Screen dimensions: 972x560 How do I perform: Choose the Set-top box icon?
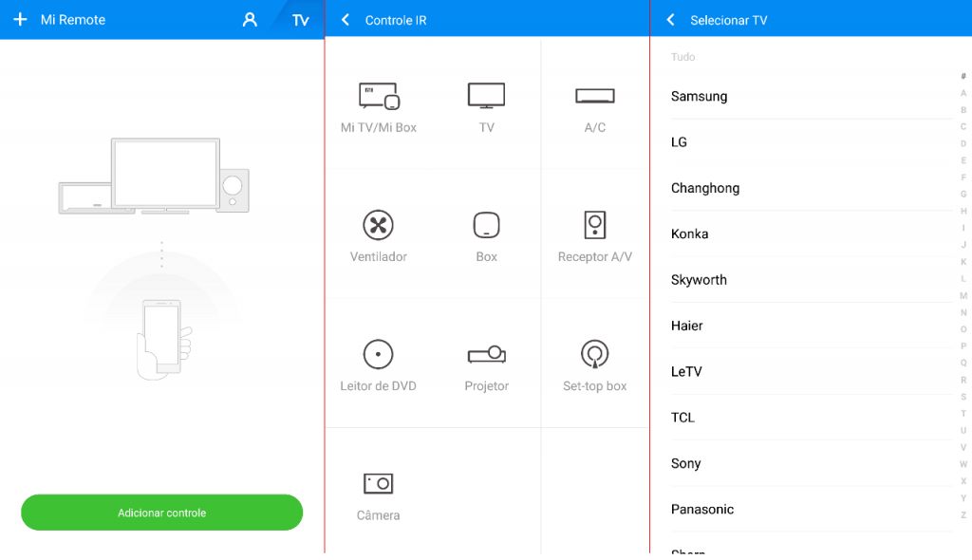(595, 354)
